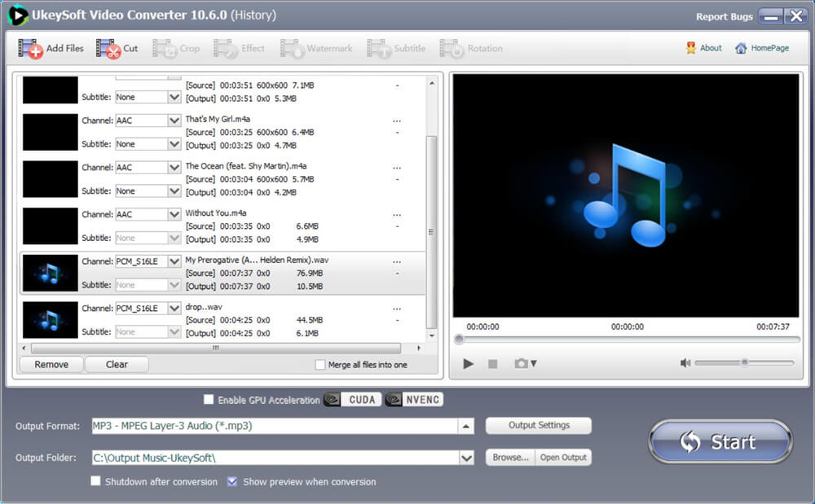Image resolution: width=815 pixels, height=504 pixels.
Task: Click the stop playback button
Action: [492, 364]
